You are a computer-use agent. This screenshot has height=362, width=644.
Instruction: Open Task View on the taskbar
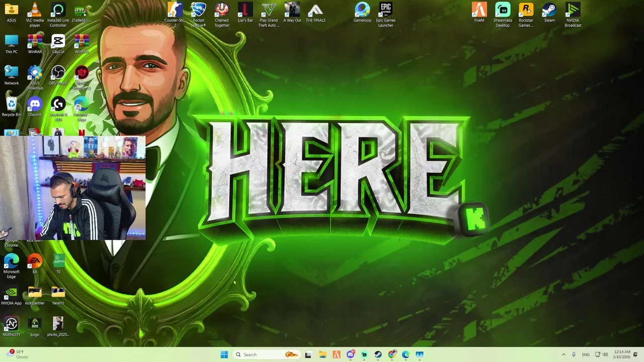[x=308, y=354]
